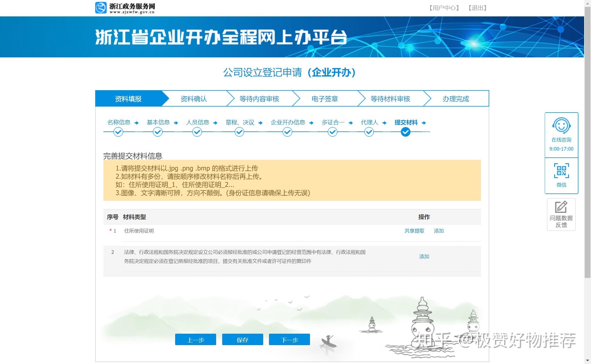This screenshot has height=364, width=591.
Task: Click 添加 for 住所使用证明 row
Action: [439, 231]
